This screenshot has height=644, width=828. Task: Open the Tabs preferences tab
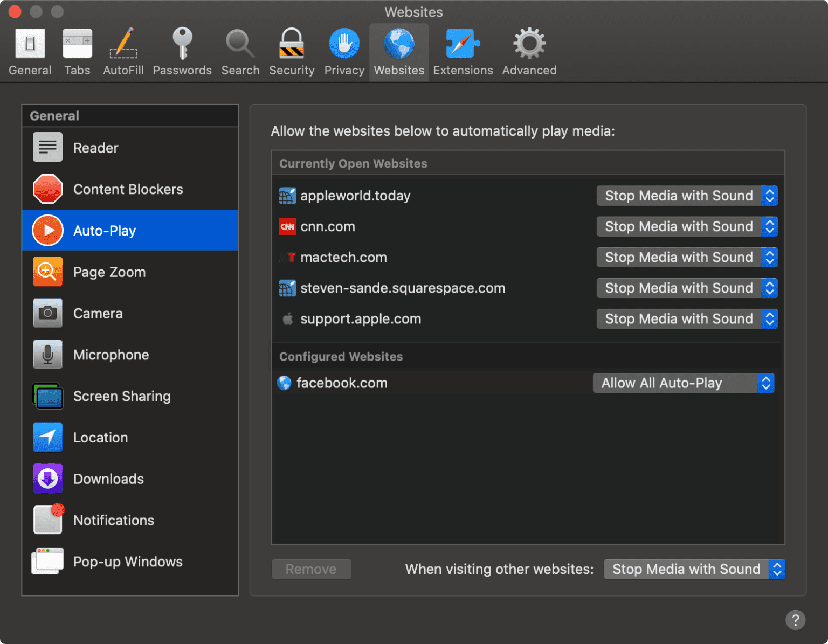tap(77, 51)
